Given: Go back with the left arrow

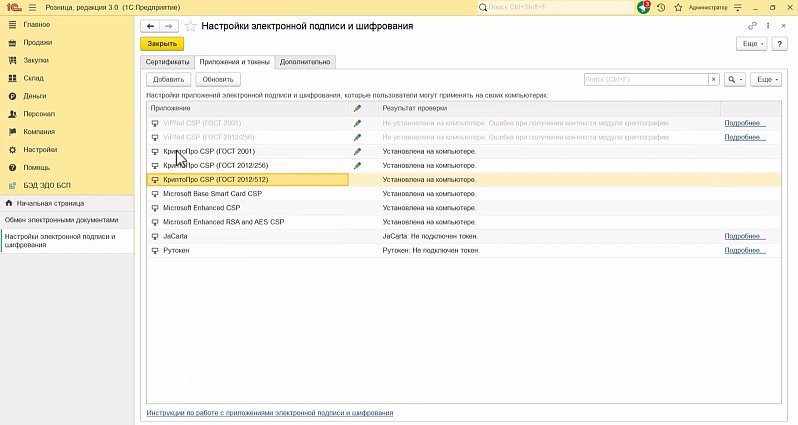Looking at the screenshot, I should pos(150,26).
